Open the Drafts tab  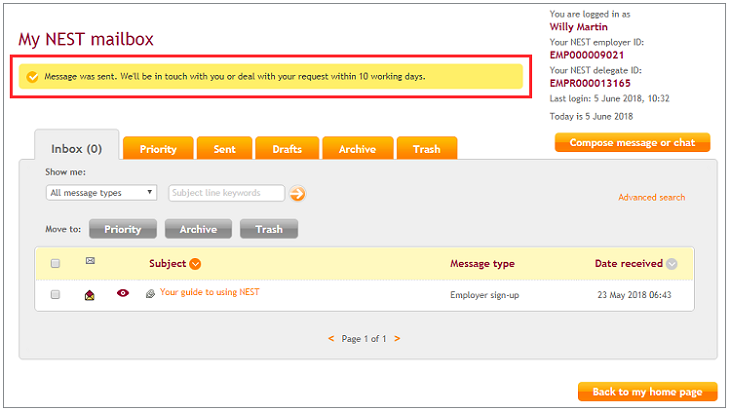[x=287, y=149]
